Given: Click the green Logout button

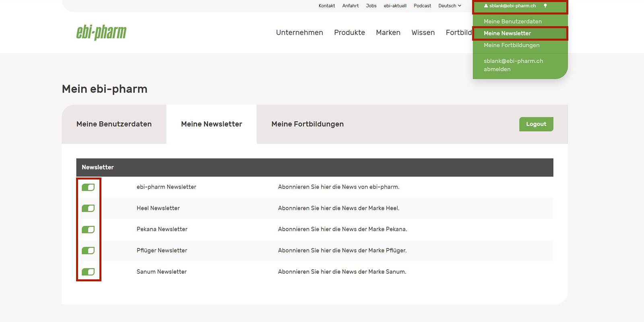Looking at the screenshot, I should point(536,124).
